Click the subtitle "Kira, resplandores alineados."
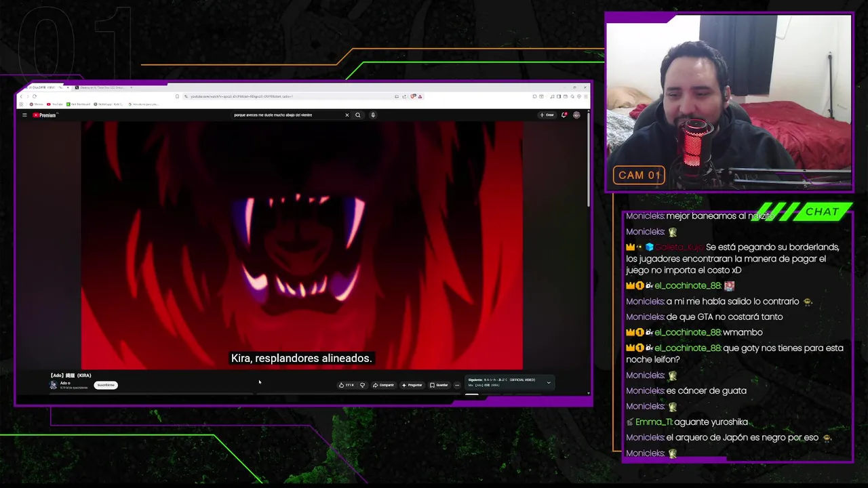The image size is (868, 488). 301,358
